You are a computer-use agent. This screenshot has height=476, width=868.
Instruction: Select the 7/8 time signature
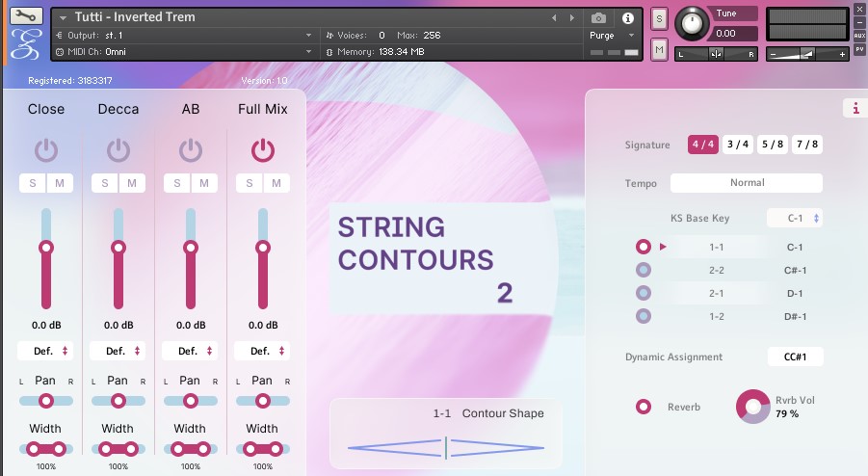click(x=806, y=145)
